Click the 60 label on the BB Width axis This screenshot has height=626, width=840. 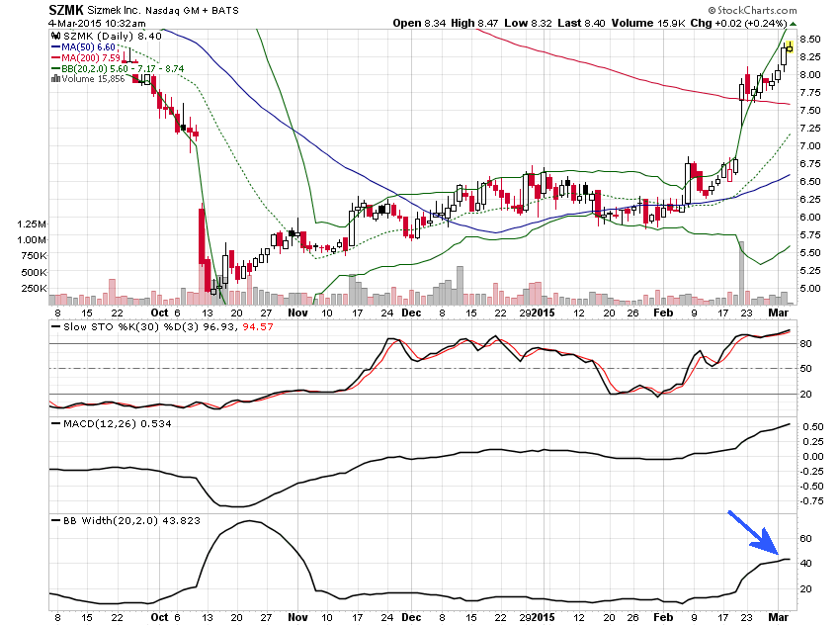tap(805, 539)
